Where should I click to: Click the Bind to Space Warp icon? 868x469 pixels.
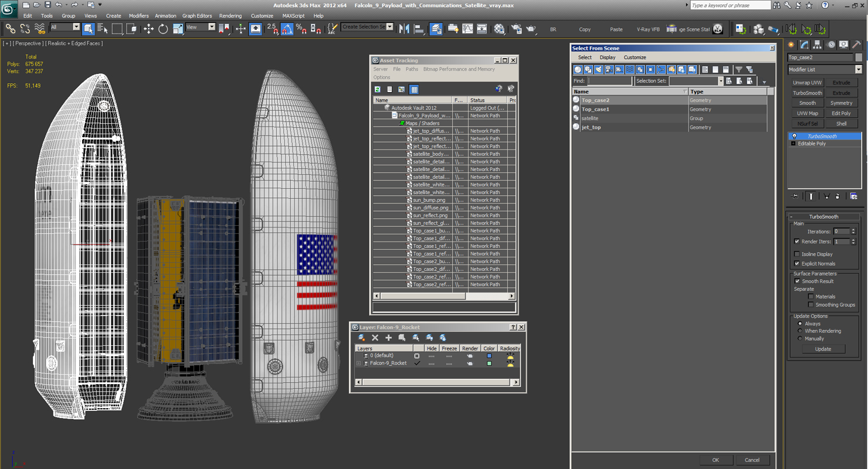click(40, 29)
